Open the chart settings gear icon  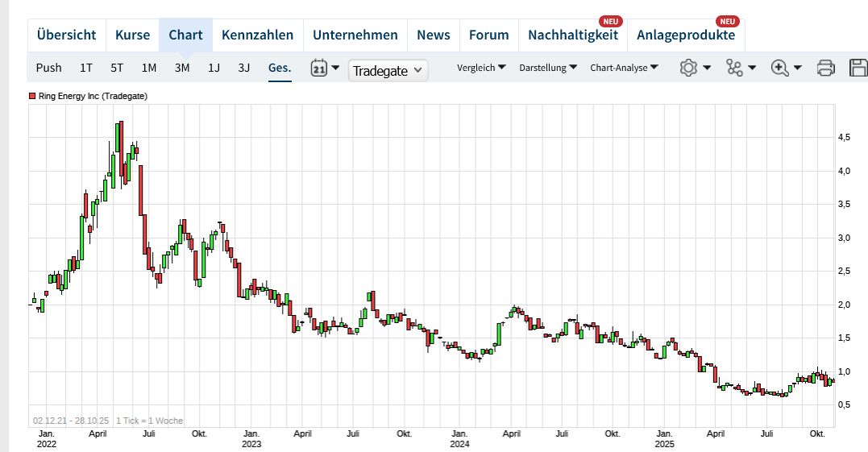[x=688, y=68]
